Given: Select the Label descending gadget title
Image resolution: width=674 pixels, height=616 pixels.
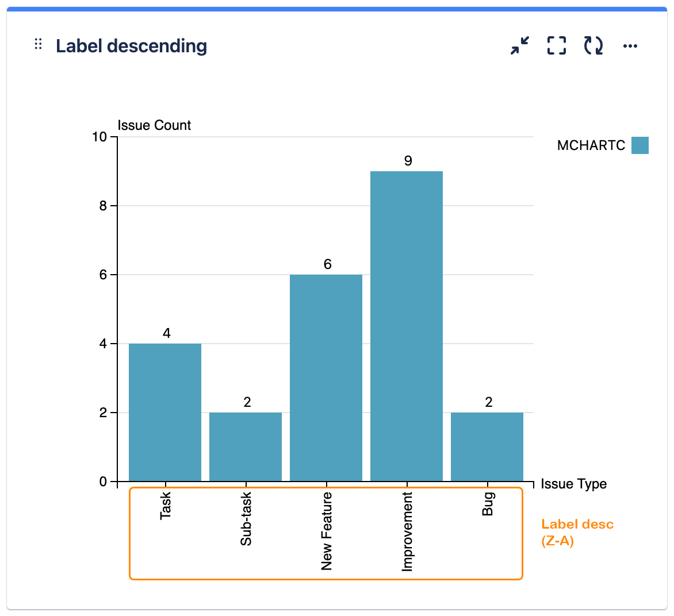Looking at the screenshot, I should click(x=131, y=47).
